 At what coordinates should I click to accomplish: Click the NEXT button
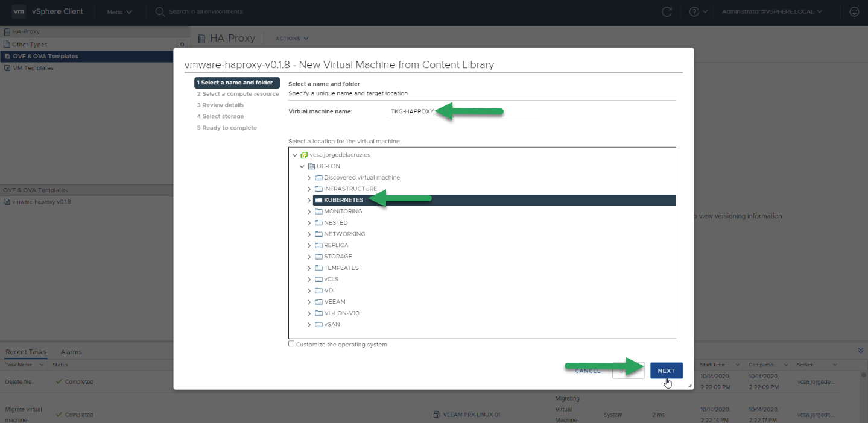click(667, 371)
